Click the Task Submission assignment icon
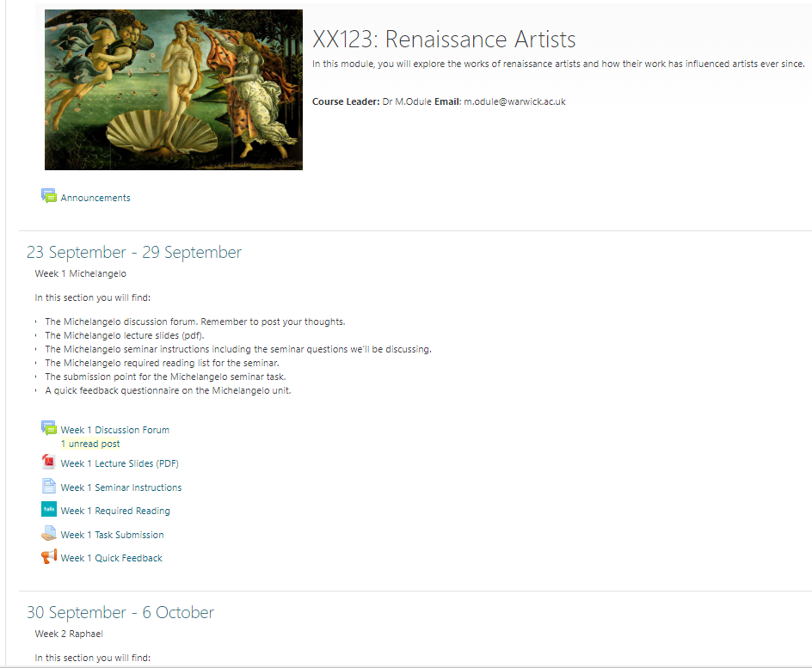This screenshot has width=812, height=668. point(49,534)
